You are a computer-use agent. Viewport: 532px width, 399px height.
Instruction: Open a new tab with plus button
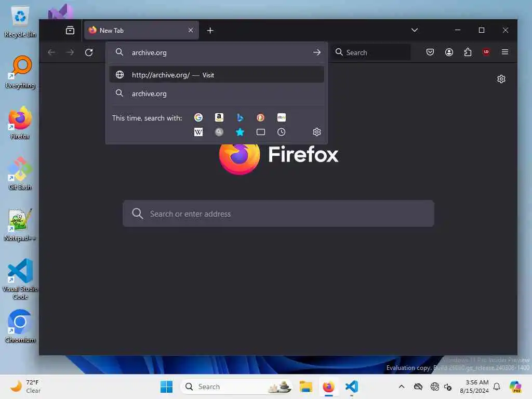210,31
